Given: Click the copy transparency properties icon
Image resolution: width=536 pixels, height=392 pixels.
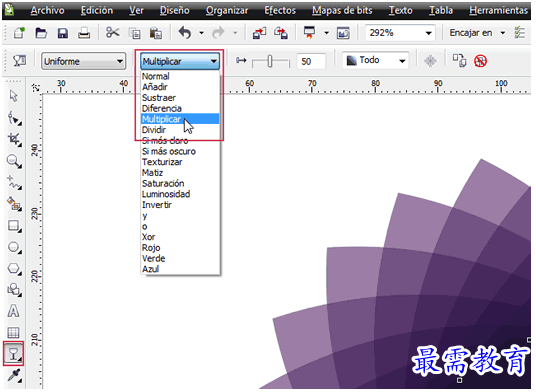Looking at the screenshot, I should 459,60.
